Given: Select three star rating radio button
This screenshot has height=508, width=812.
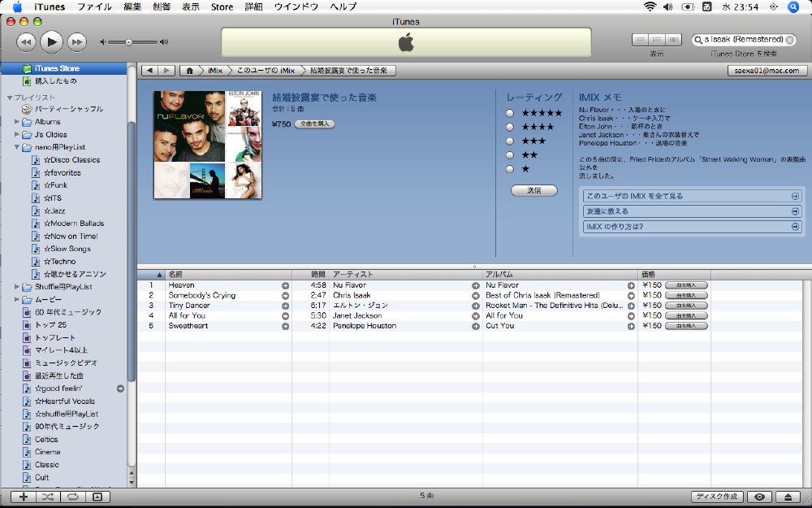Looking at the screenshot, I should point(510,141).
